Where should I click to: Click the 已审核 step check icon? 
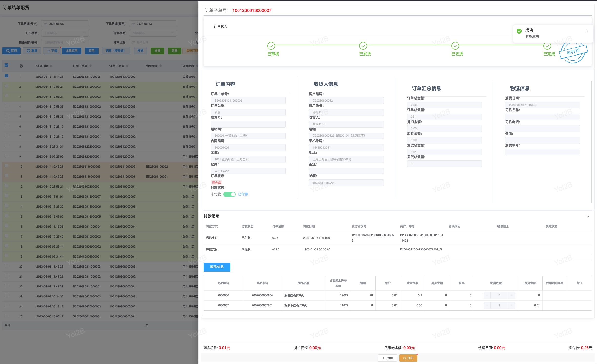click(271, 46)
